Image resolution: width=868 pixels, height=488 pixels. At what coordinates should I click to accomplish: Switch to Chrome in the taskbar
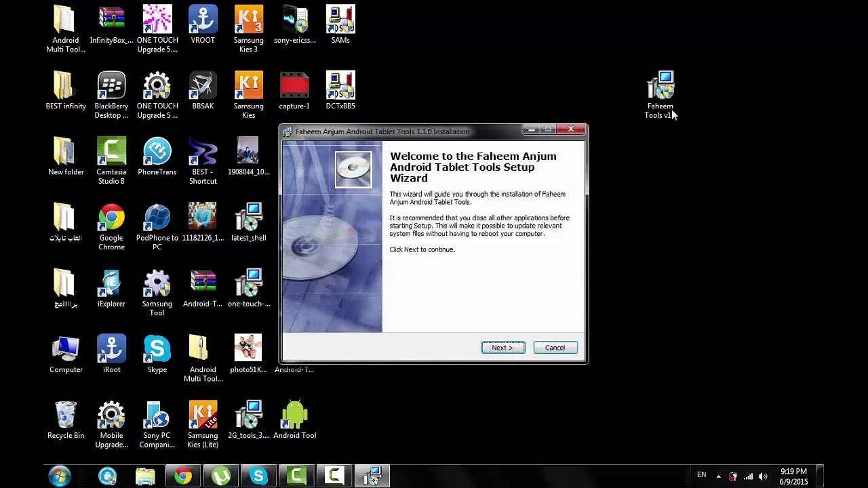coord(182,476)
